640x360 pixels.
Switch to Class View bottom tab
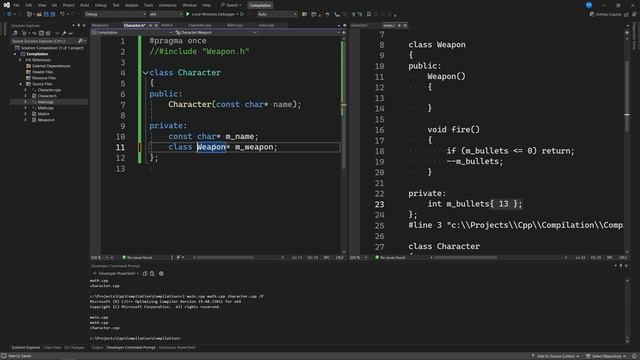coord(52,348)
